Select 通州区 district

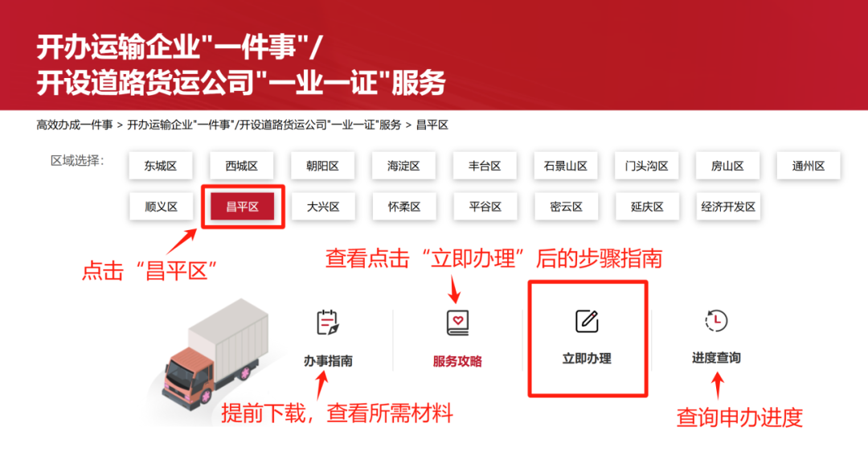tap(809, 166)
